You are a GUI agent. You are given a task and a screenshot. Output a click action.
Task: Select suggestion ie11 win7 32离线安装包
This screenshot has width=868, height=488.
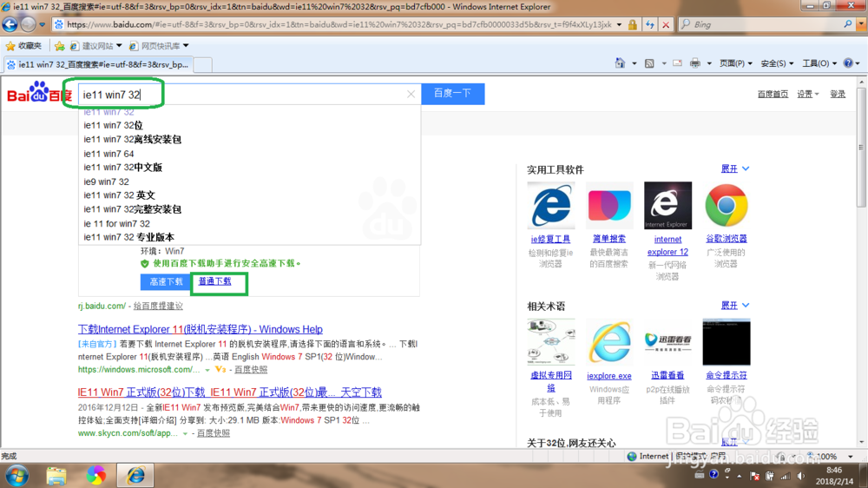pos(132,139)
